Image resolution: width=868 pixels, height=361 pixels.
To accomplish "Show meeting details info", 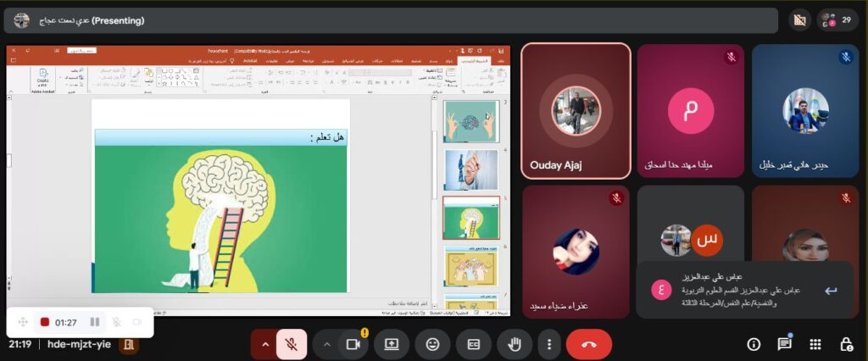I will click(x=754, y=344).
